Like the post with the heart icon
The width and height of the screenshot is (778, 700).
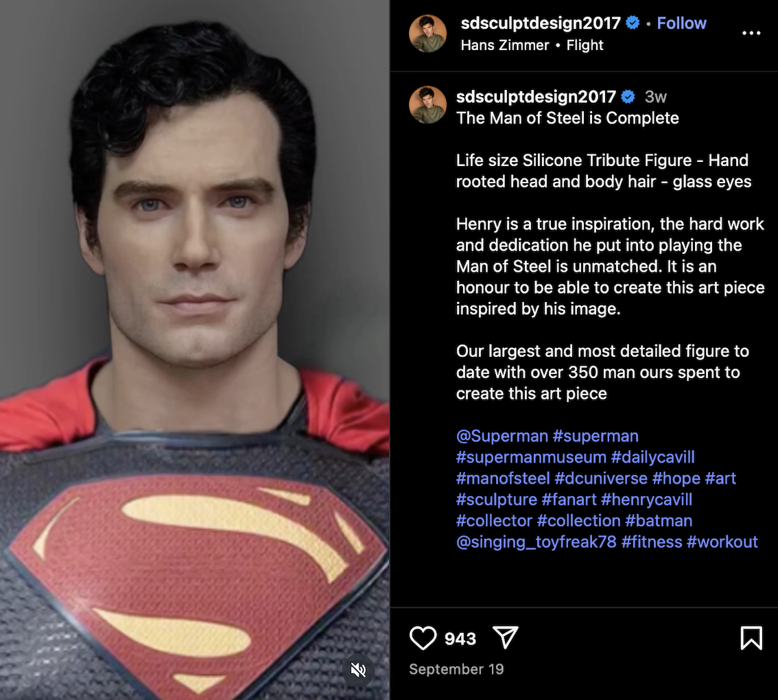click(423, 638)
